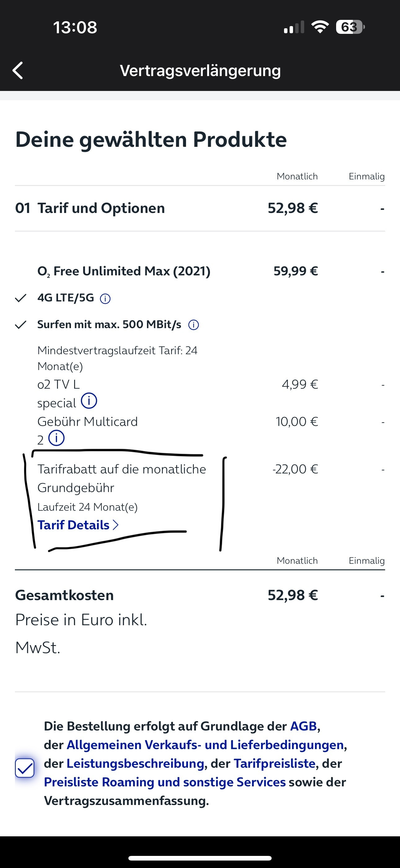400x868 pixels.
Task: Open the AGB link
Action: 304,726
